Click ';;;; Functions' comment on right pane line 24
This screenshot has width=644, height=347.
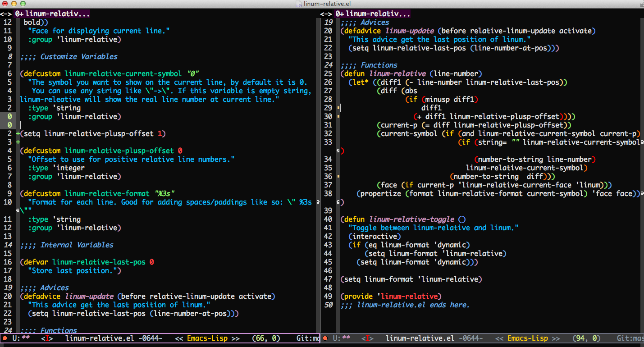tap(369, 65)
